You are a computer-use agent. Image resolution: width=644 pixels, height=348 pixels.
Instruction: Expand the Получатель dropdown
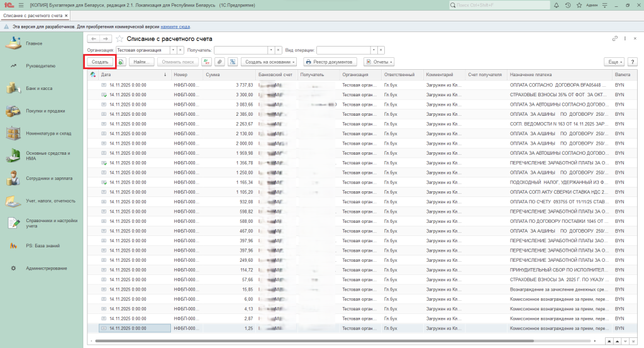coord(271,50)
